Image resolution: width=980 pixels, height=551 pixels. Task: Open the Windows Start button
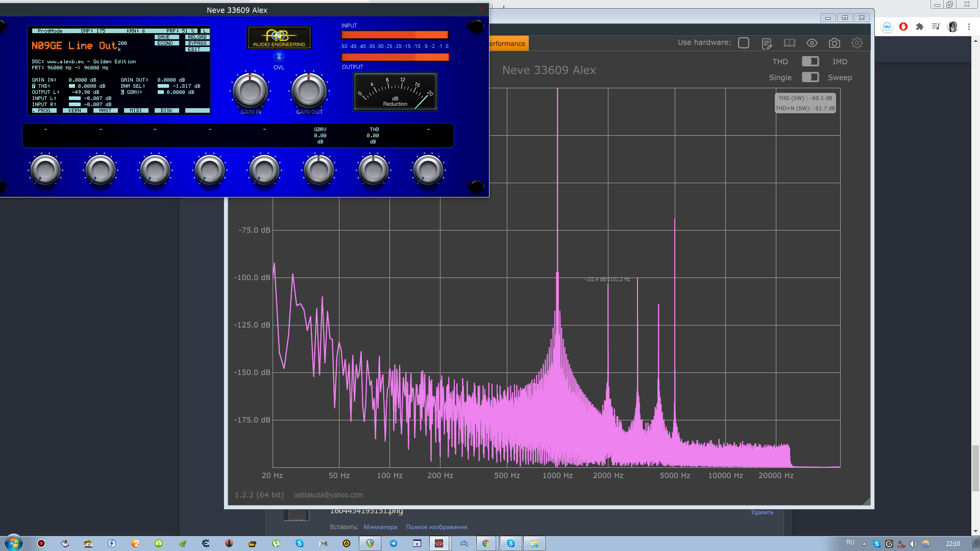click(14, 543)
